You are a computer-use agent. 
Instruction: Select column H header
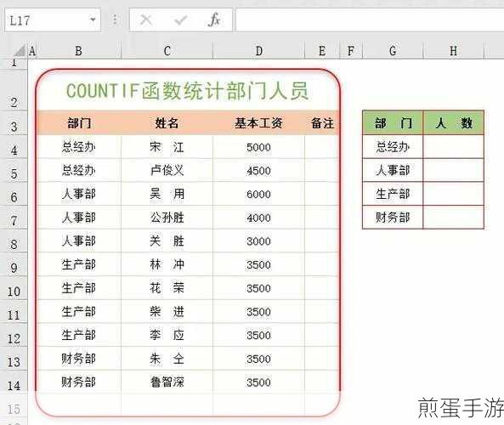(x=453, y=50)
